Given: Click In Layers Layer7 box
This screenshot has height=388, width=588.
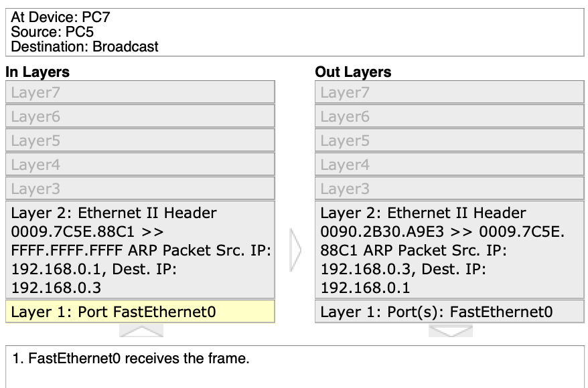Looking at the screenshot, I should click(140, 92).
